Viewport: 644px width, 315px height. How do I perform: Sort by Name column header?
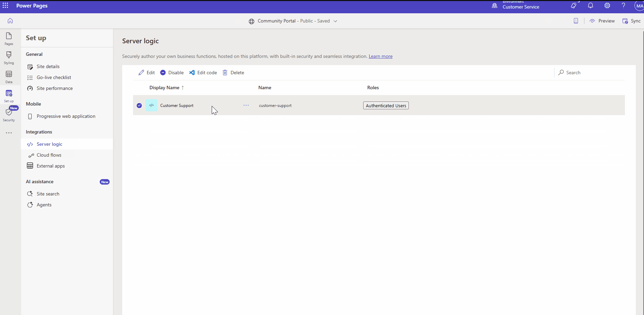[265, 88]
